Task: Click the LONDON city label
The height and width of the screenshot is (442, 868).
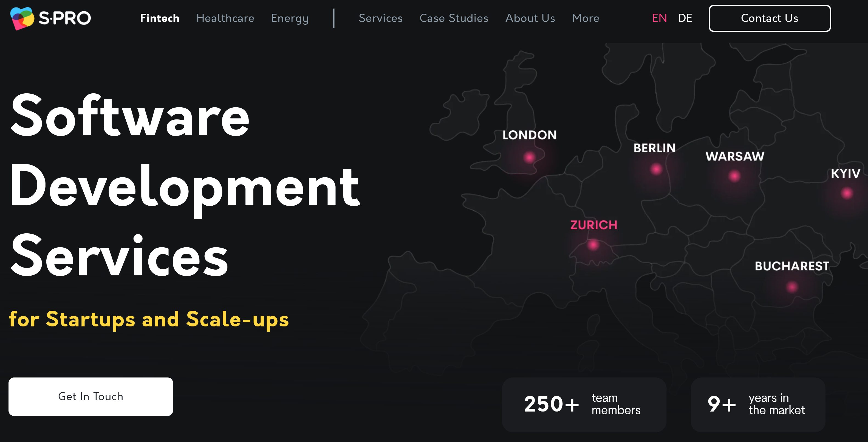Action: [529, 135]
